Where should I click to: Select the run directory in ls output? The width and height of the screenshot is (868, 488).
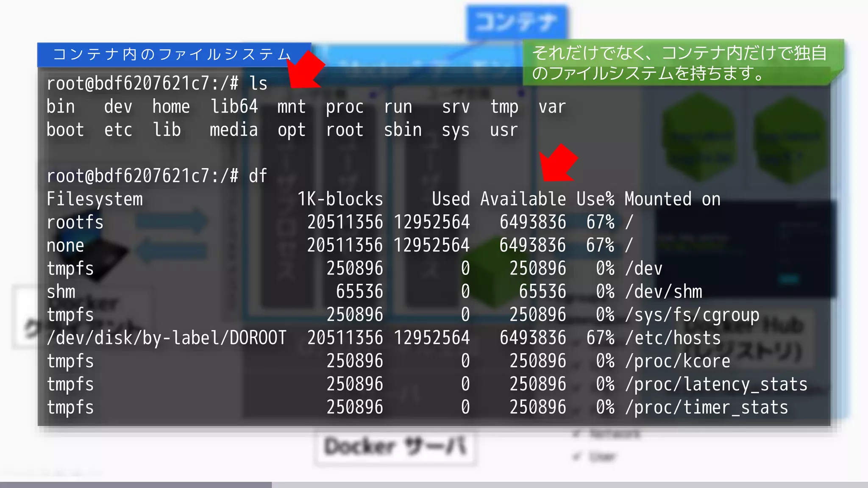coord(398,107)
